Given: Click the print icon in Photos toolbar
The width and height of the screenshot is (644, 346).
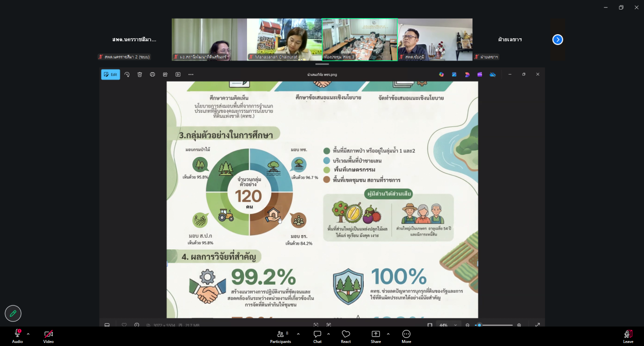Looking at the screenshot, I should tap(152, 75).
